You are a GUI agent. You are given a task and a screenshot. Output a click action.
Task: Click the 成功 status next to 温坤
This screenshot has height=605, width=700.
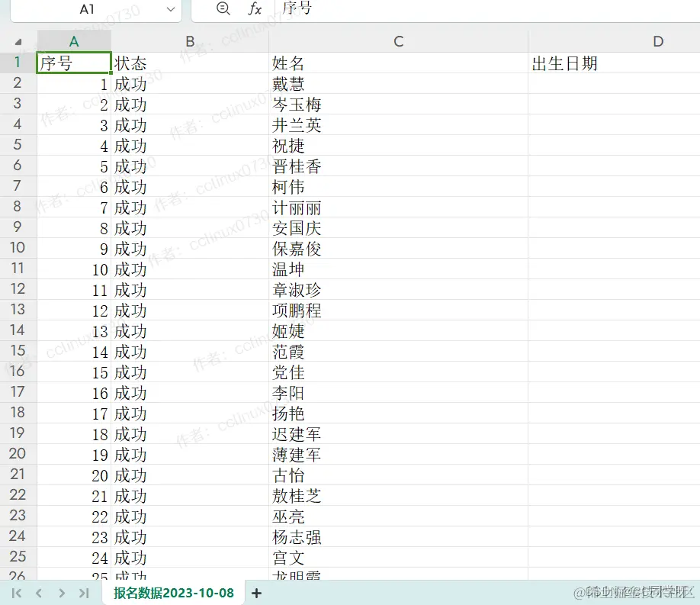point(190,269)
